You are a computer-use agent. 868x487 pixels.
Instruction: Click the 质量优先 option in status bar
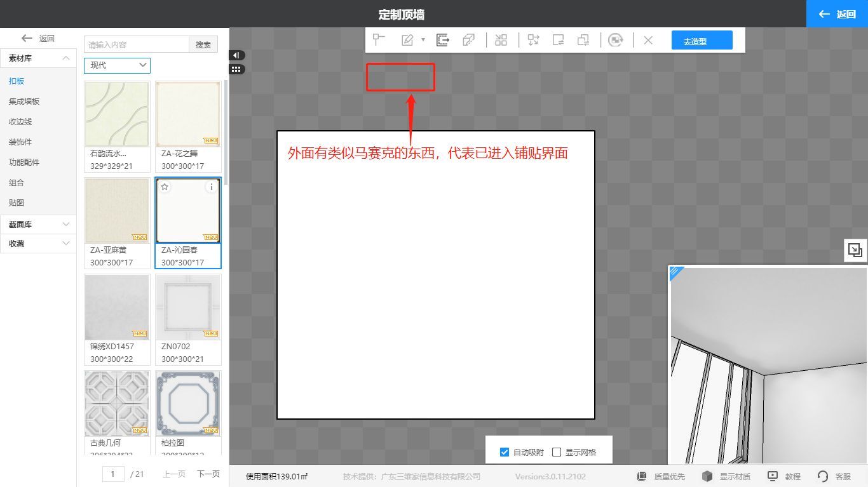pos(661,476)
